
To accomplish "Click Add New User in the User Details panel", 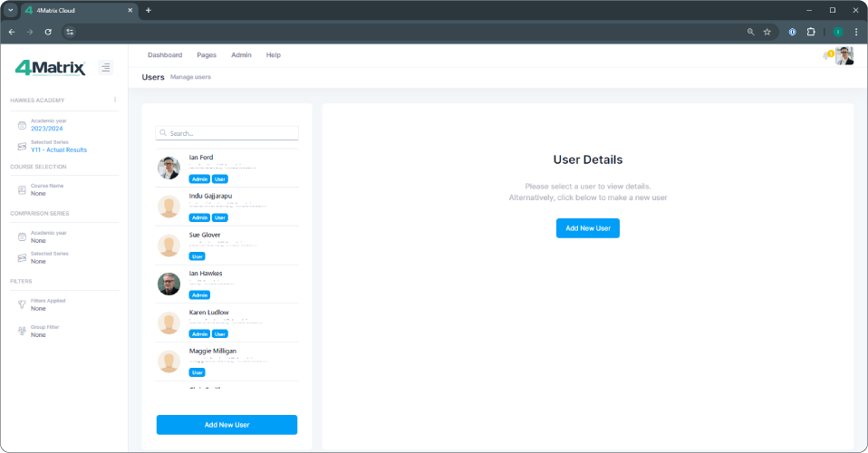I will pos(587,228).
